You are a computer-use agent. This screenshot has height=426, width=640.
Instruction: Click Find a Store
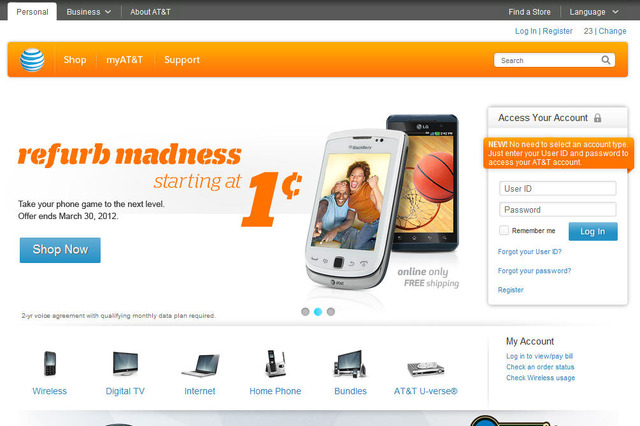(529, 12)
